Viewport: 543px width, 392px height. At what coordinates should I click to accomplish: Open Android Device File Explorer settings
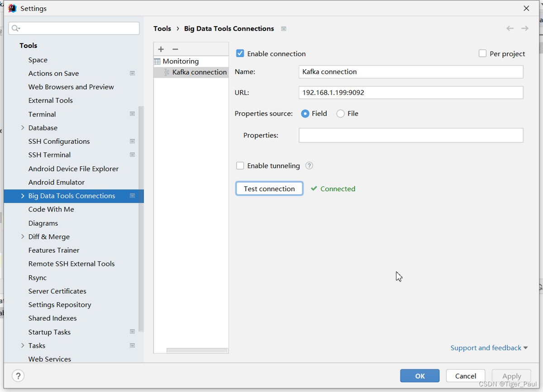[73, 169]
